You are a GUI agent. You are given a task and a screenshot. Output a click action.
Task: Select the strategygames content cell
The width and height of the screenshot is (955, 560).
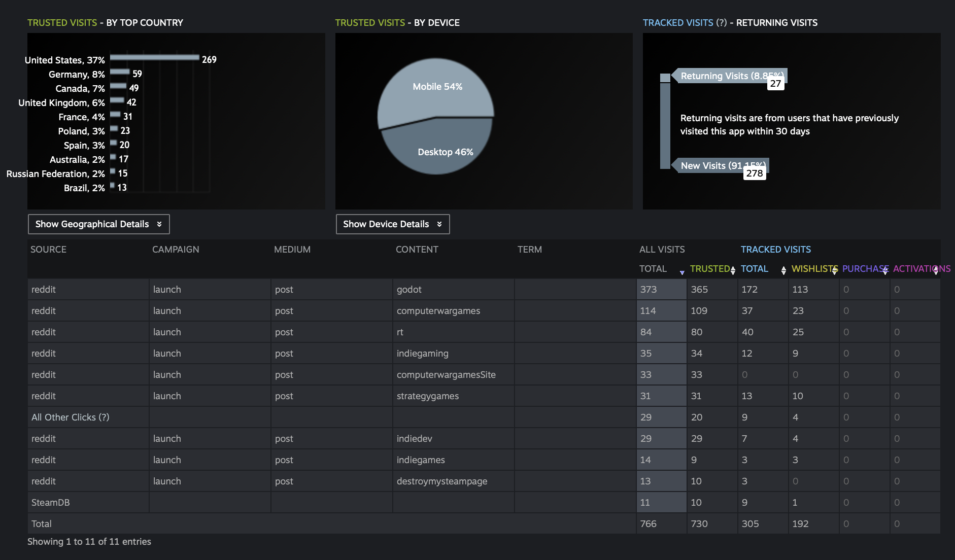coord(454,396)
